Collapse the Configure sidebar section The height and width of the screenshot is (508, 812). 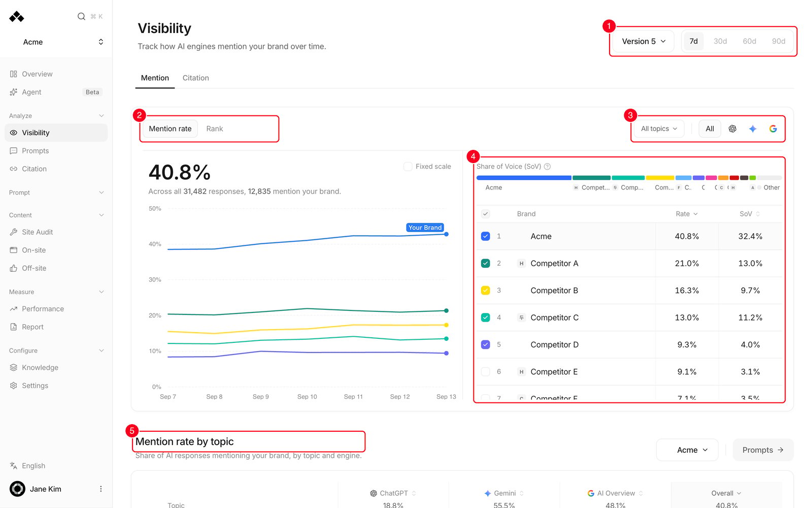[56, 351]
